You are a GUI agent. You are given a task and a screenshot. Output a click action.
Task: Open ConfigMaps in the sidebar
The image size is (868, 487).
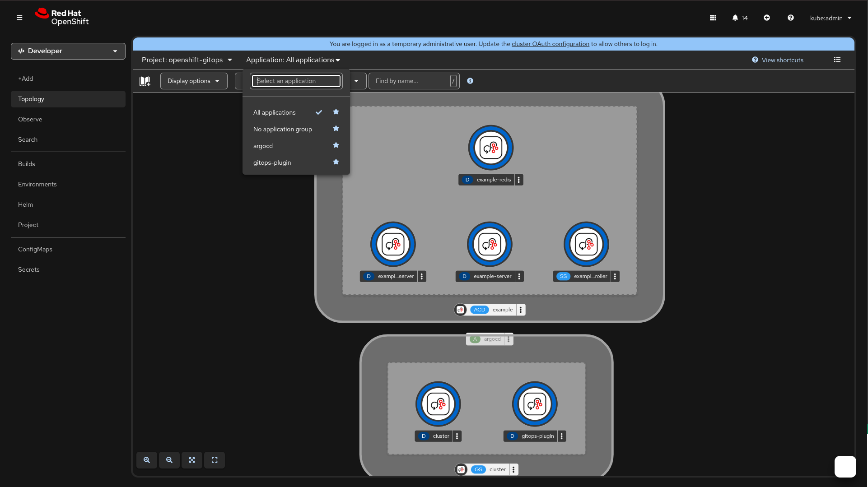pos(68,249)
